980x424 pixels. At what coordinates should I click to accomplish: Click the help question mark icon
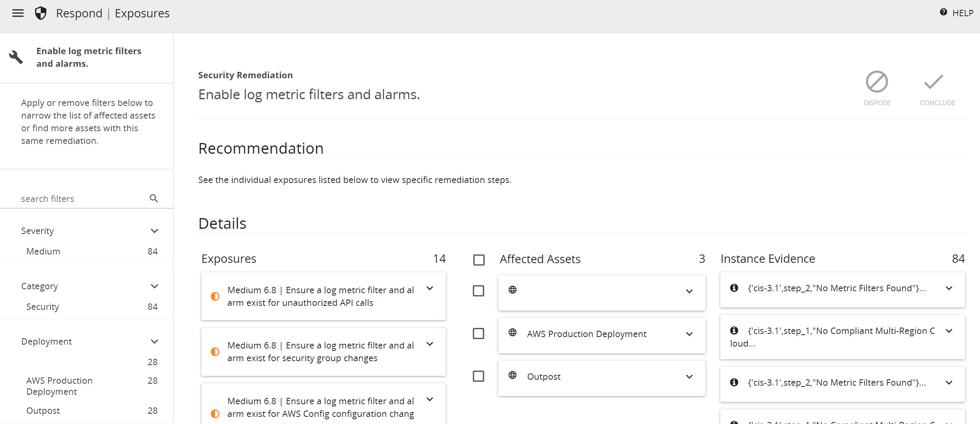pyautogui.click(x=943, y=12)
